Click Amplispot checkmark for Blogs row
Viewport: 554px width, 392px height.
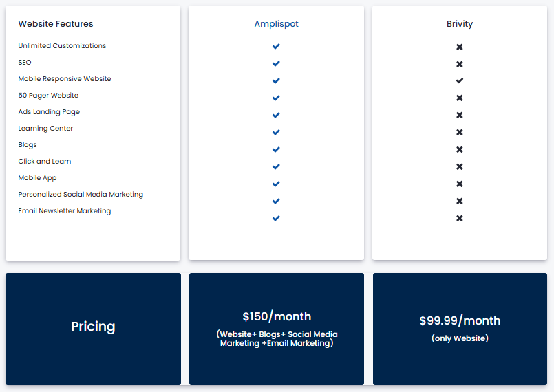pos(276,149)
